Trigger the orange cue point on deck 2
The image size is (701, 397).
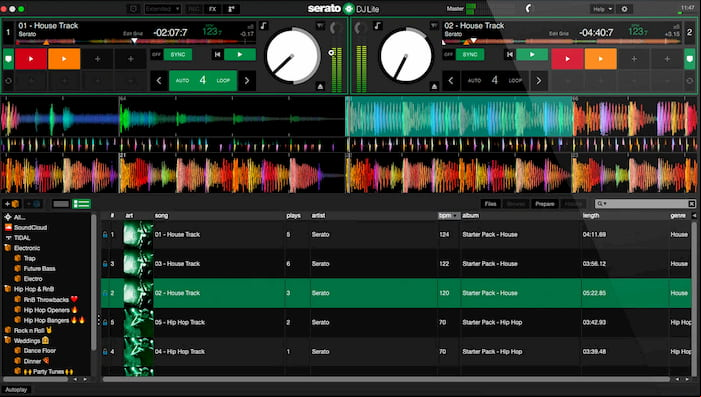coord(600,59)
